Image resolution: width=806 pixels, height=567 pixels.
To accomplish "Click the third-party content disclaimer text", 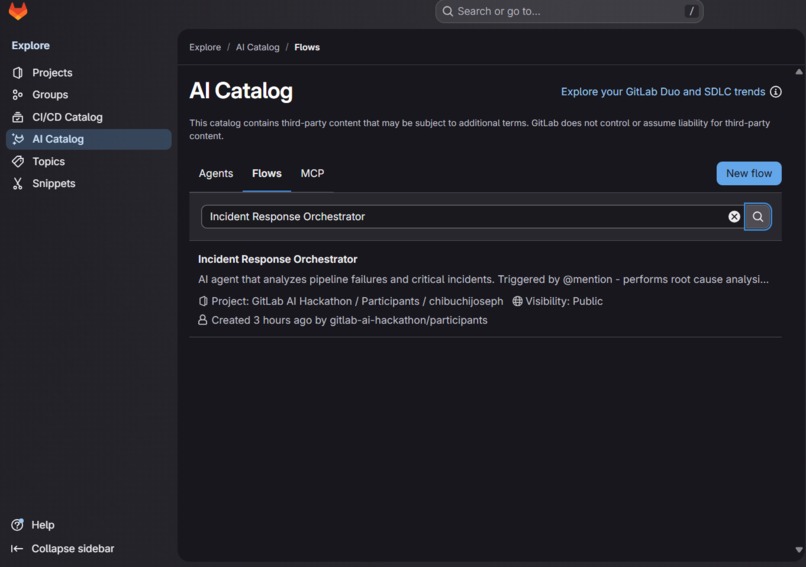I will coord(480,129).
